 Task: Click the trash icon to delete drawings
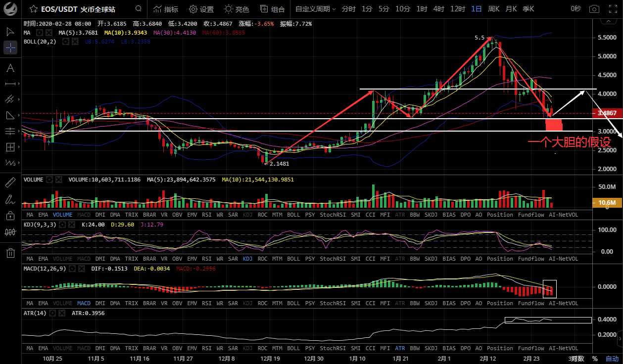tap(10, 253)
